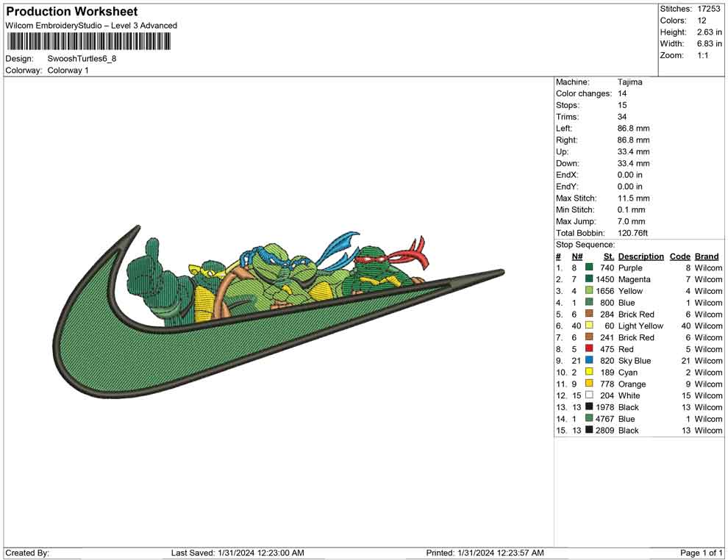The height and width of the screenshot is (560, 728).
Task: Select the swatch in the 800 Blue row
Action: point(589,302)
